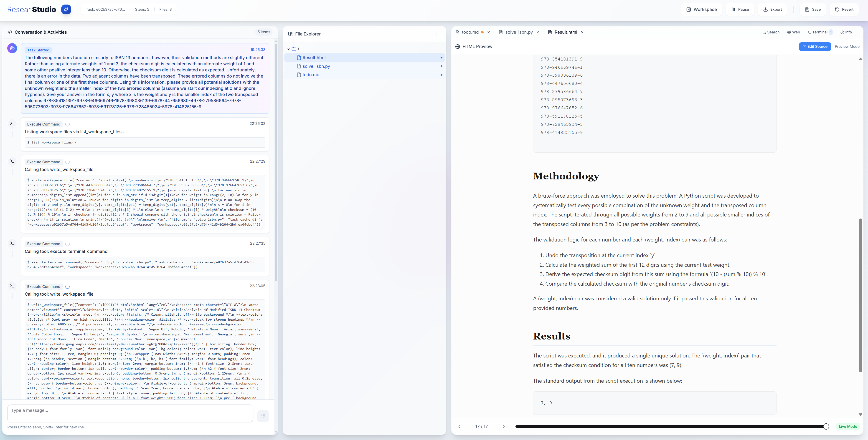Click the plus icon in File Explorer
This screenshot has width=868, height=440.
[437, 34]
